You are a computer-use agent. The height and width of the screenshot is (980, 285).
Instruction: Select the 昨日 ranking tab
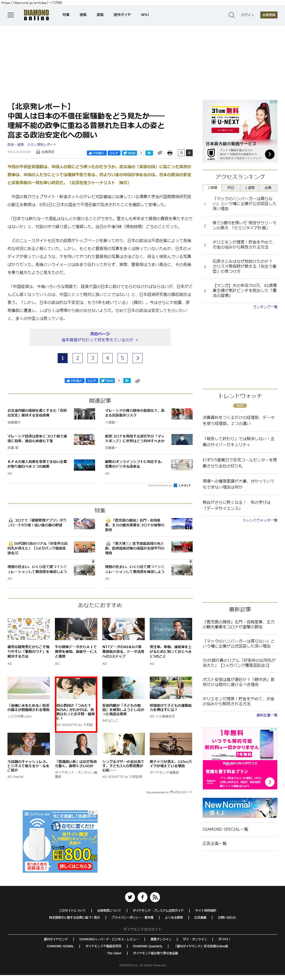coord(231,188)
